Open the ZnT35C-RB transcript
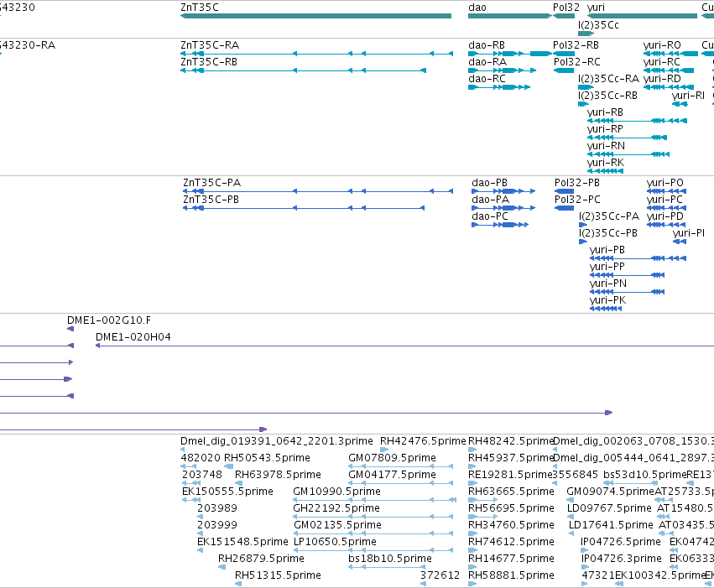714x588 pixels. click(303, 70)
